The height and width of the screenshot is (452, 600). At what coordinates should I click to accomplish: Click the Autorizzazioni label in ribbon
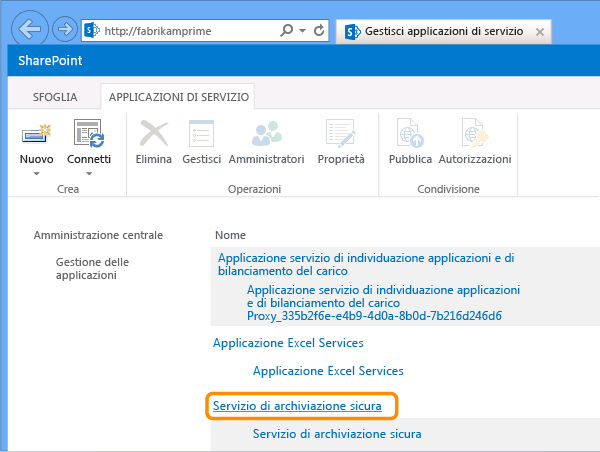point(475,159)
